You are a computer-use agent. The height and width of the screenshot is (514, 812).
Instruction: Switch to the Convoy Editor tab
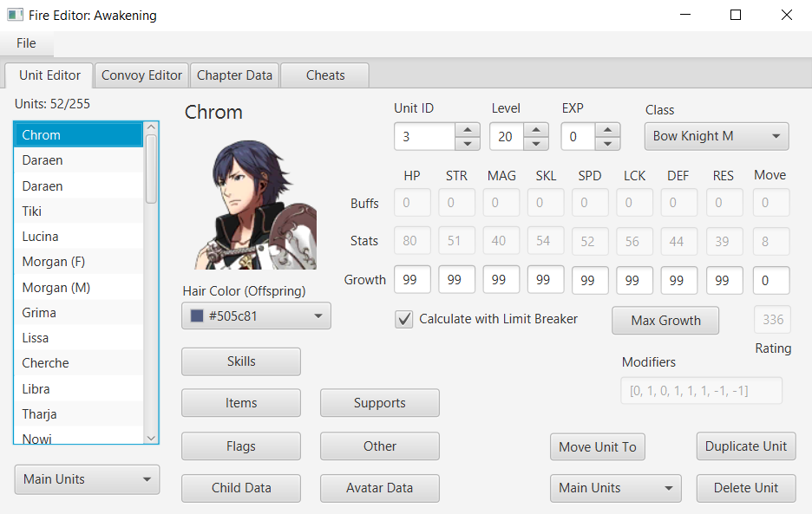[141, 75]
